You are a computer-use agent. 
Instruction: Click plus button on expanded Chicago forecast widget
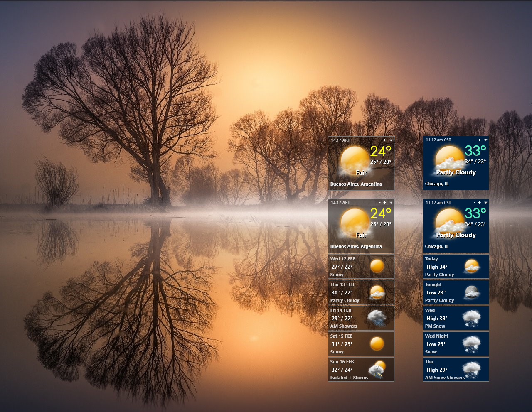coord(480,203)
